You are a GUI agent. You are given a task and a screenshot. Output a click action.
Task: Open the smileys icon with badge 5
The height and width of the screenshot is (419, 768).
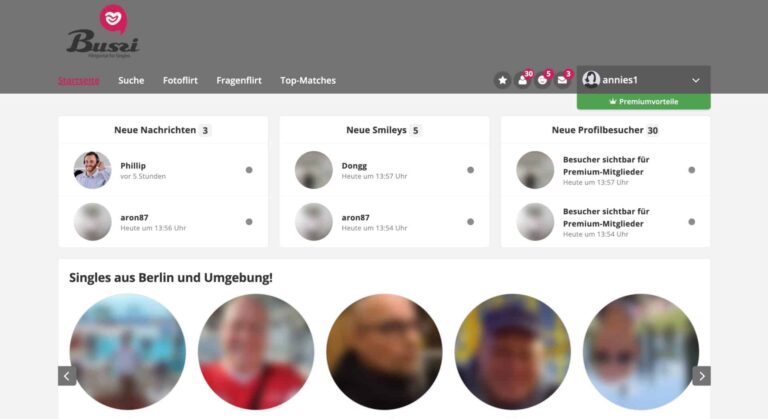[543, 80]
